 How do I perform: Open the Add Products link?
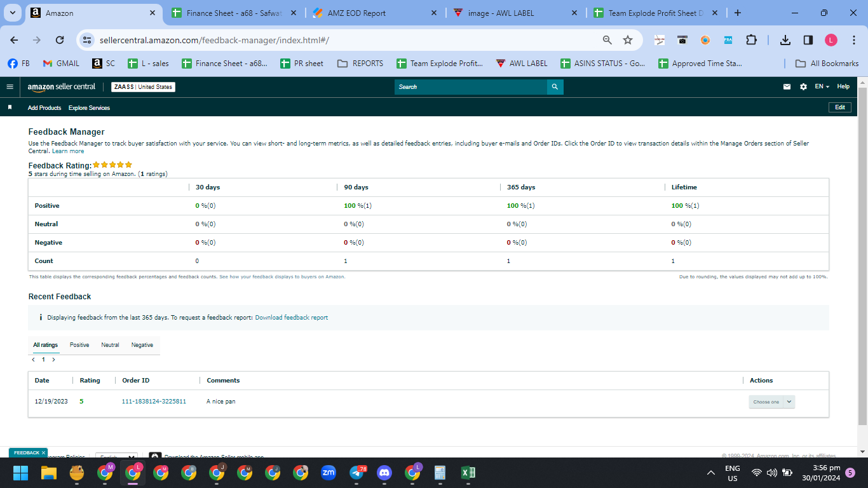pyautogui.click(x=44, y=108)
